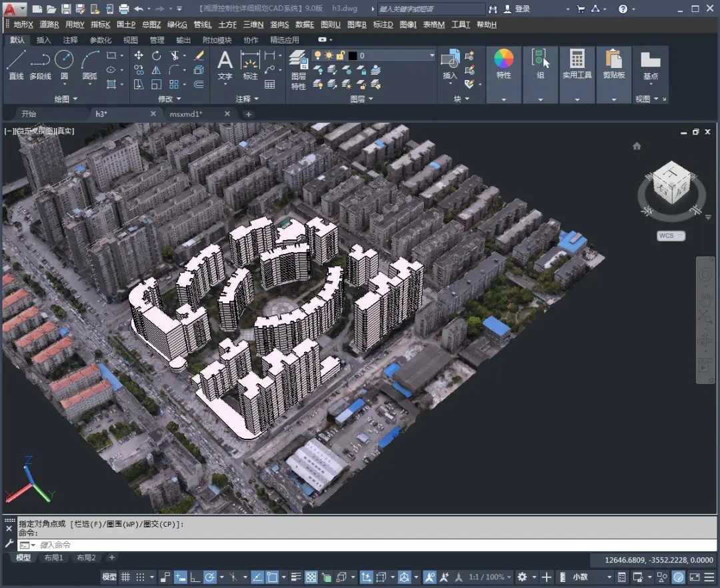720x588 pixels.
Task: Toggle clean screen icon in status bar
Action: point(695,577)
